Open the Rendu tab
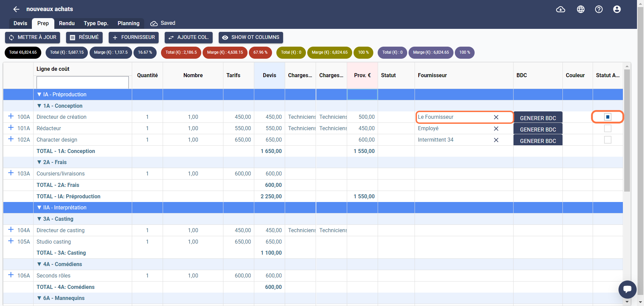644x306 pixels. pyautogui.click(x=67, y=23)
